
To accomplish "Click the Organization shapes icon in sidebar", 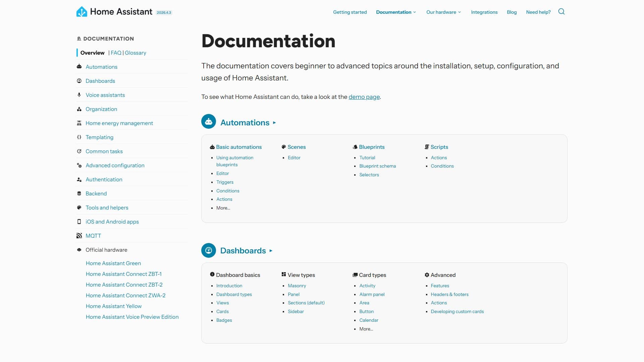I will click(x=79, y=109).
